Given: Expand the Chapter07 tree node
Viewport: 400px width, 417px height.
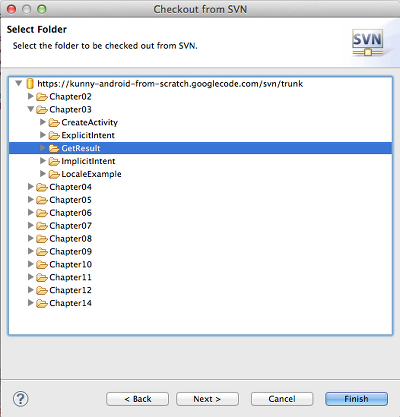Looking at the screenshot, I should click(x=30, y=225).
